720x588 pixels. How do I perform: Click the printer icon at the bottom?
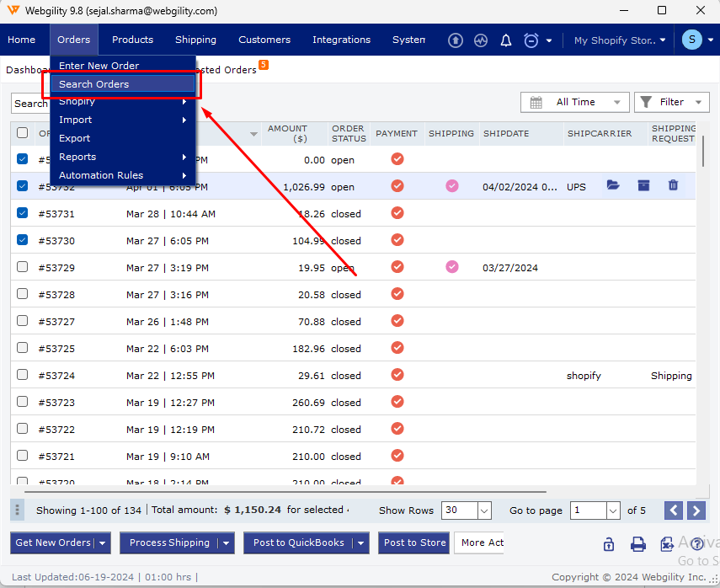coord(637,544)
